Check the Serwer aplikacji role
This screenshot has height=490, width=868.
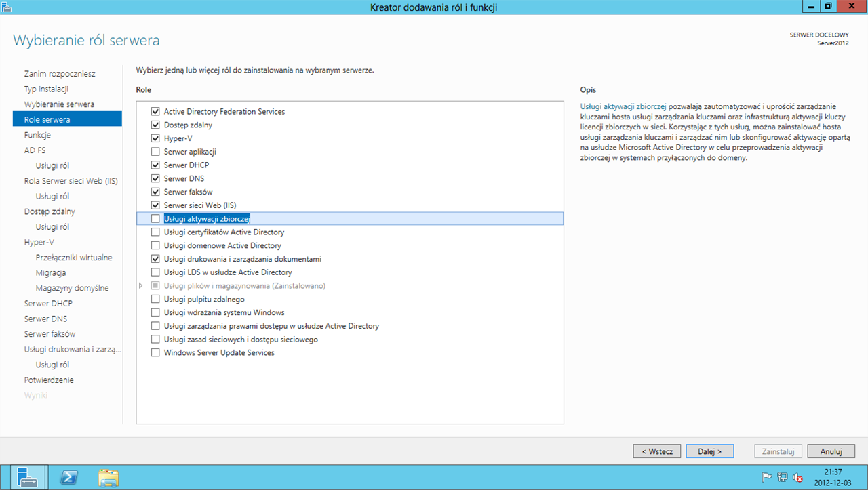pyautogui.click(x=156, y=152)
